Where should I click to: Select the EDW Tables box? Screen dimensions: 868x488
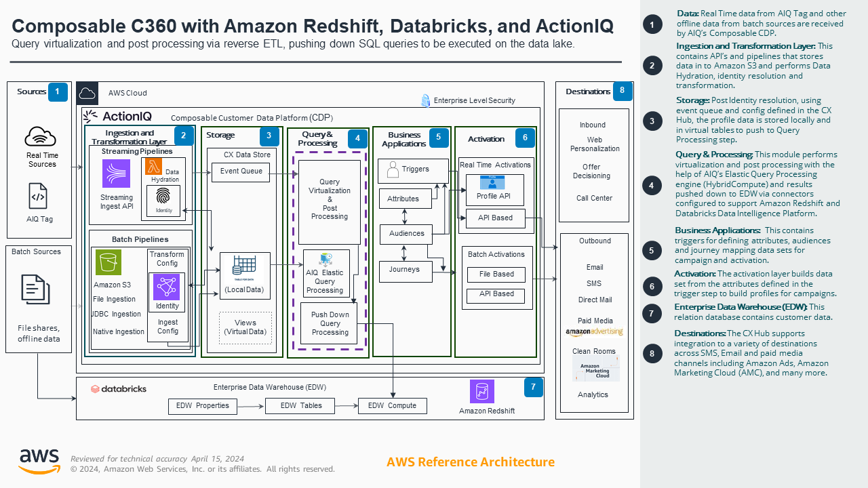[301, 406]
